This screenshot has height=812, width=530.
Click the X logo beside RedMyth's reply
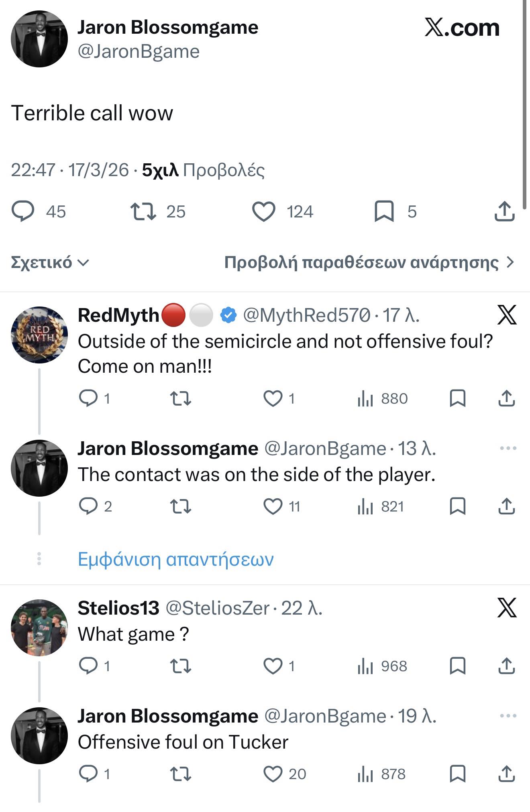point(507,315)
